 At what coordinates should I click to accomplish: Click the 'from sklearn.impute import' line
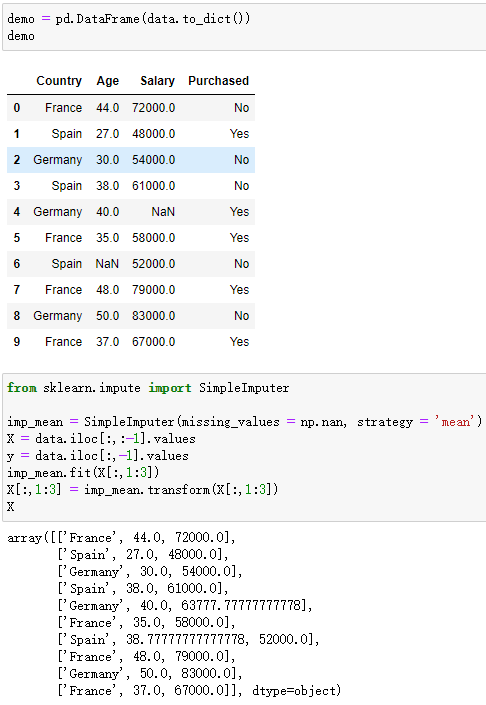[x=148, y=388]
